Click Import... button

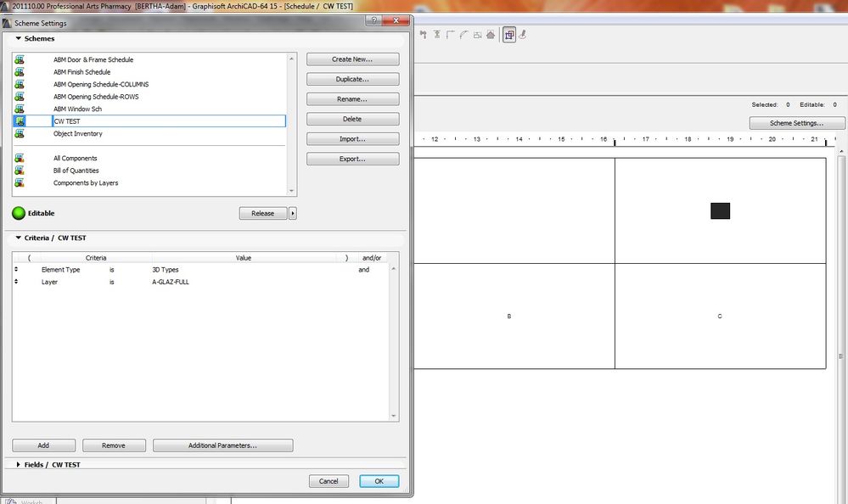[352, 139]
